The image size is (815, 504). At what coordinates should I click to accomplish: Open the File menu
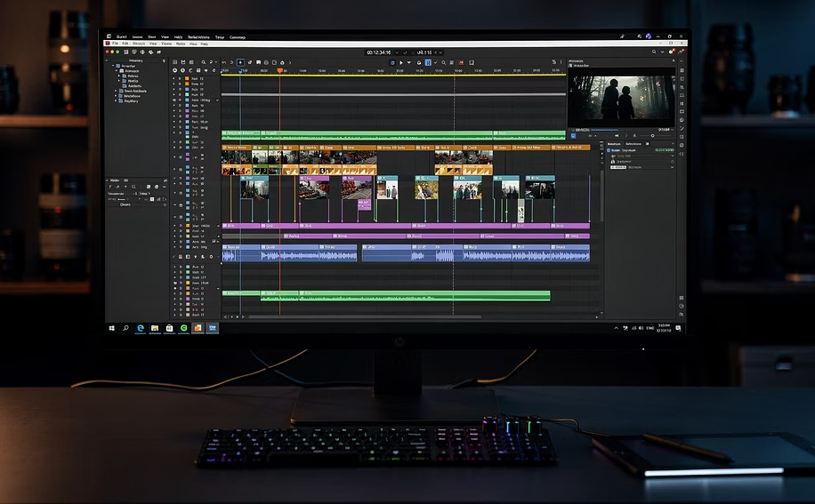[x=115, y=44]
